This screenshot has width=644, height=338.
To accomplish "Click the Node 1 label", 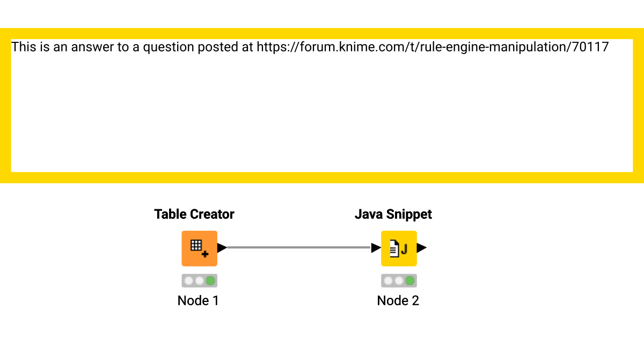I will 198,300.
